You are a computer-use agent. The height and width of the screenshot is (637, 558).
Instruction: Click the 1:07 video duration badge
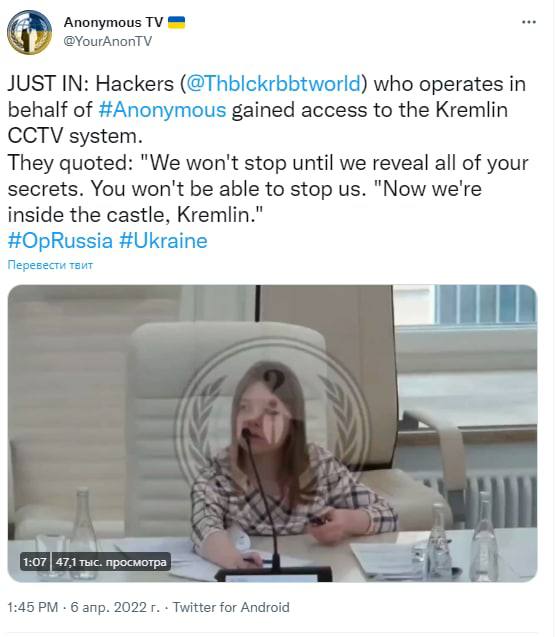click(x=35, y=562)
